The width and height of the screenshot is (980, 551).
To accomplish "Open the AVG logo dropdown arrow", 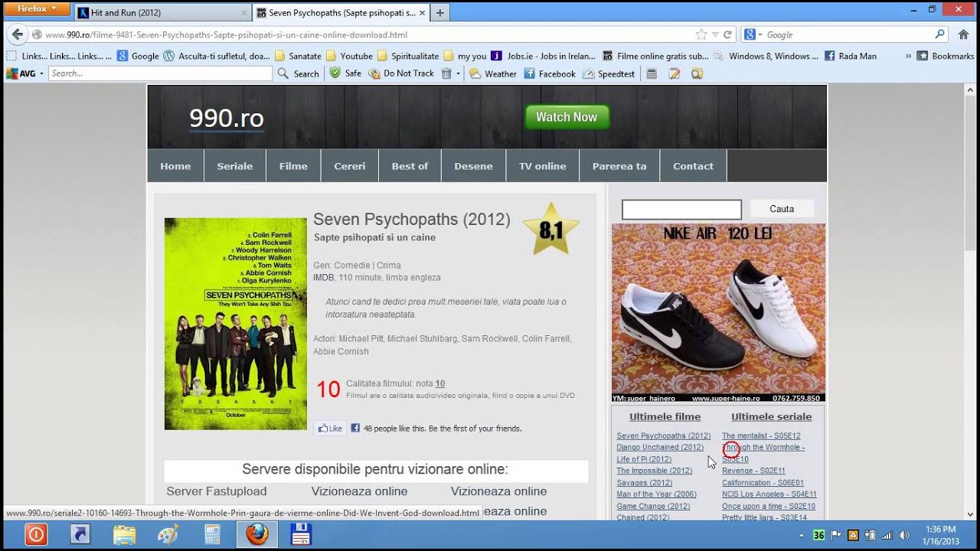I will click(41, 73).
